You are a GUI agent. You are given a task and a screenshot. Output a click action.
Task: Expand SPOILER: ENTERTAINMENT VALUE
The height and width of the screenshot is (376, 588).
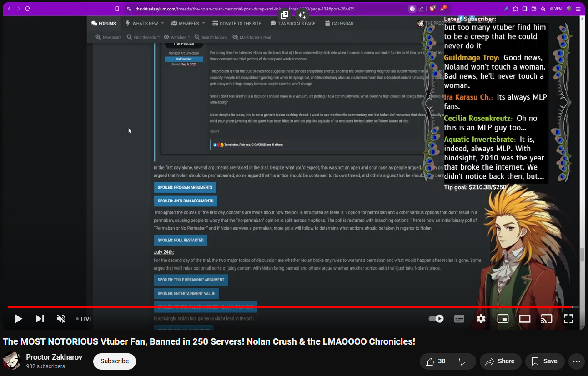click(x=186, y=294)
